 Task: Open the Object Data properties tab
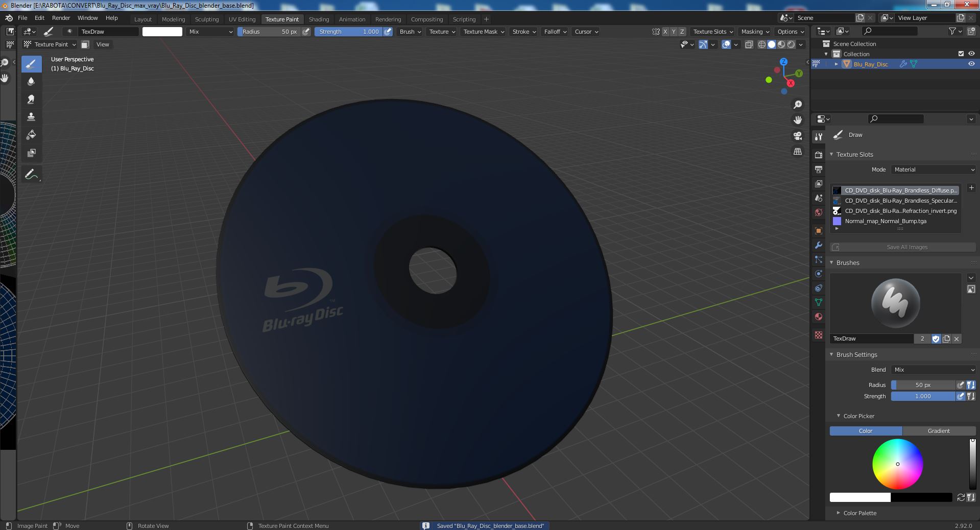(819, 302)
